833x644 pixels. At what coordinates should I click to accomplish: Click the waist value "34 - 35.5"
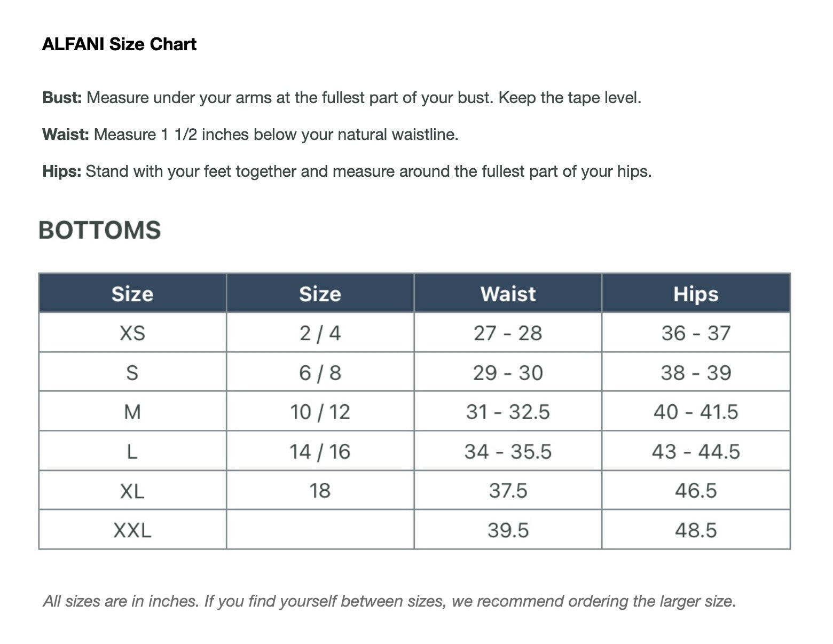coord(508,451)
